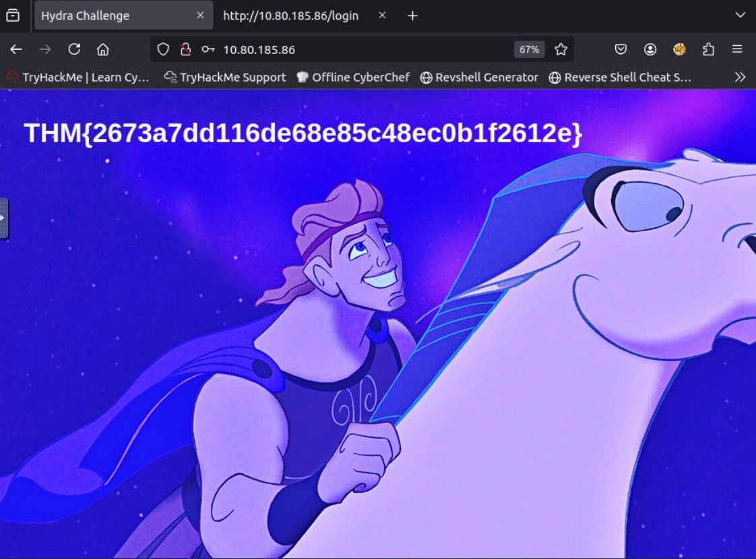Go to the Firefox home page
This screenshot has height=559, width=756.
tap(103, 49)
